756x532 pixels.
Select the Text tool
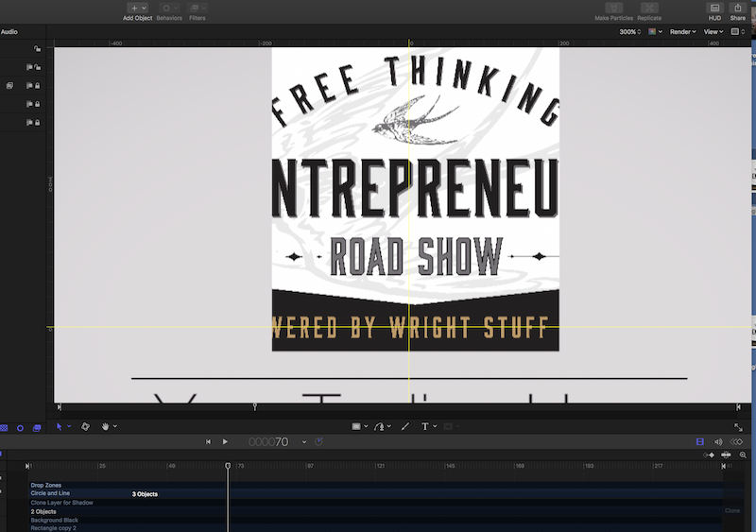tap(424, 426)
